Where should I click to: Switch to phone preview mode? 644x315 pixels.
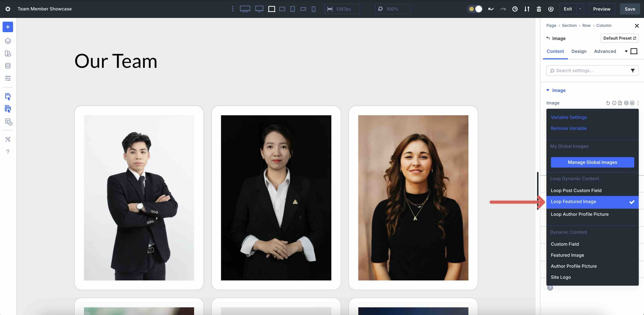[313, 9]
